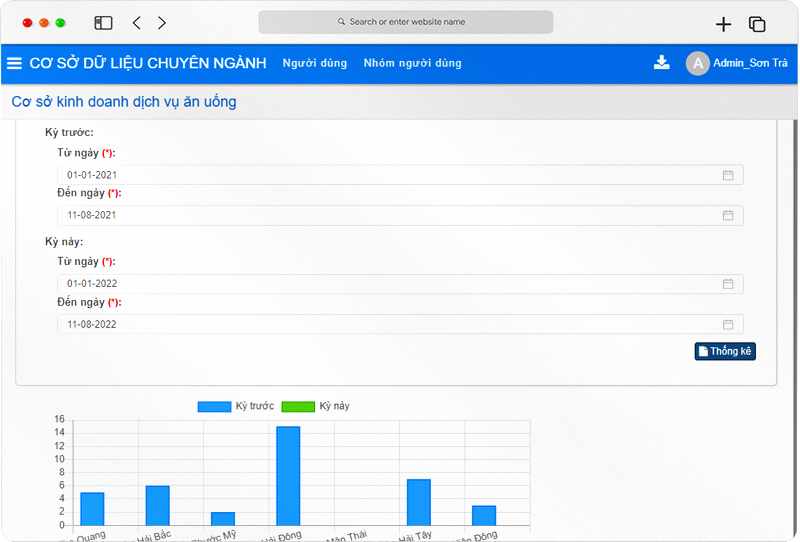The image size is (800, 542).
Task: Click the Kỳ này: section label
Action: coord(64,241)
